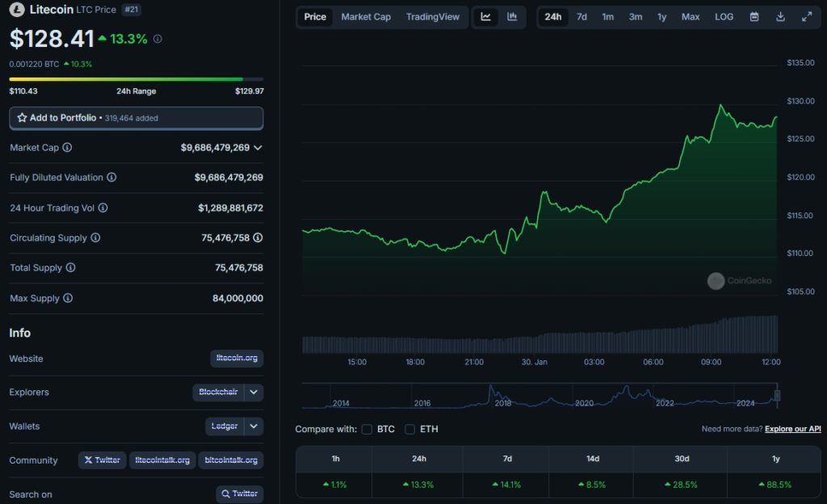Viewport: 827px width, 504px height.
Task: Check the ETH compare box
Action: point(409,429)
